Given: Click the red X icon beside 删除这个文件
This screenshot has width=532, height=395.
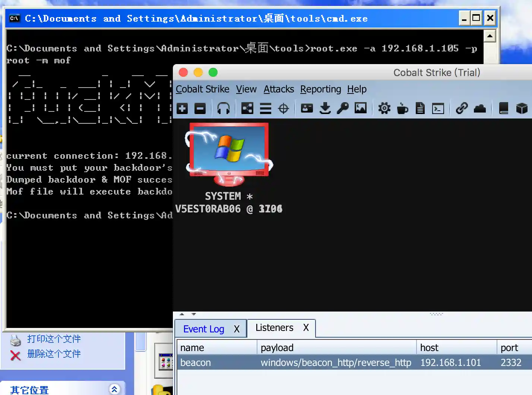Looking at the screenshot, I should (x=16, y=355).
